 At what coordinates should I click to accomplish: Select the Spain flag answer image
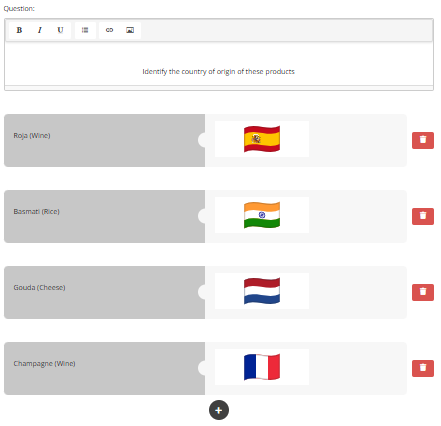pyautogui.click(x=262, y=139)
